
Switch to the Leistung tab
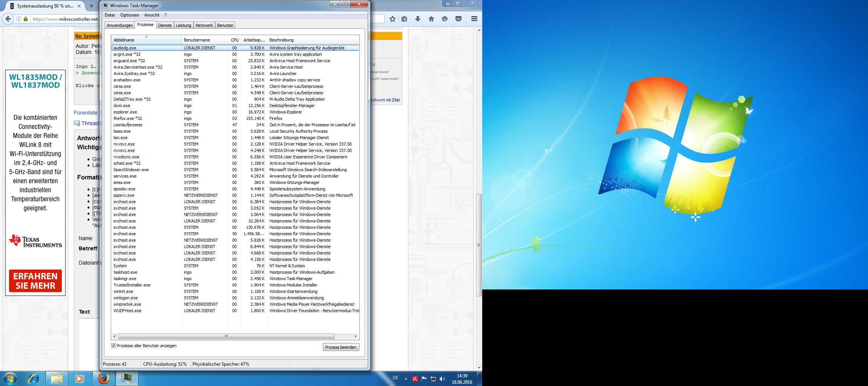(183, 25)
